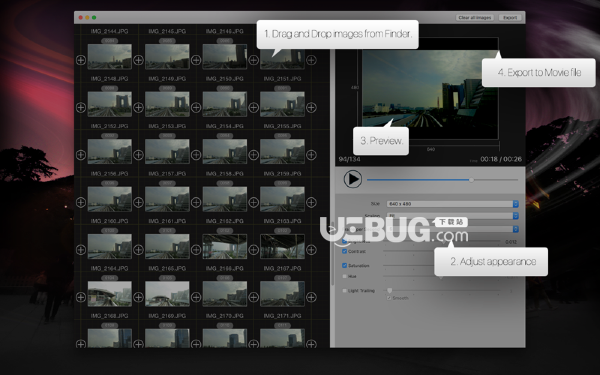
Task: Expand the Frames per Second dropdown
Action: (x=453, y=229)
